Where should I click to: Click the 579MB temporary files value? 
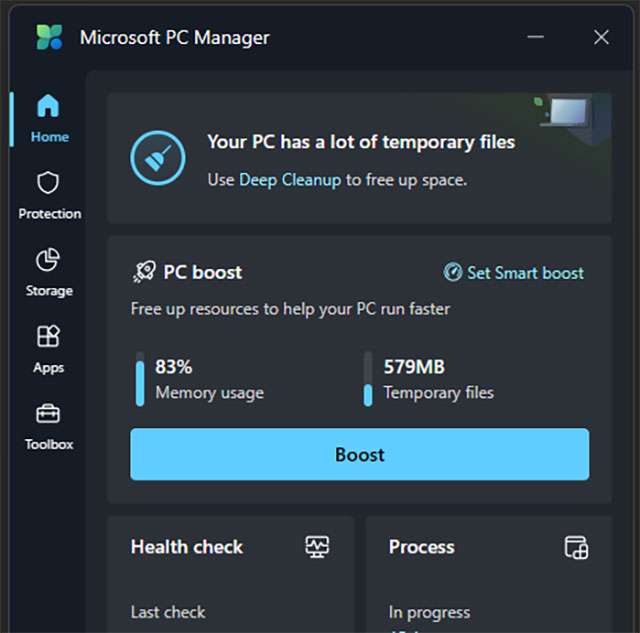(x=414, y=366)
